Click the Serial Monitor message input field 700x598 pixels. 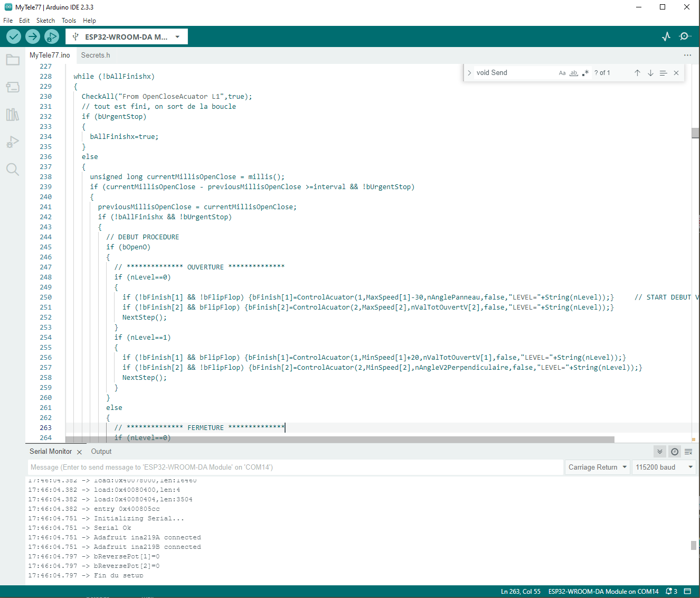[296, 467]
